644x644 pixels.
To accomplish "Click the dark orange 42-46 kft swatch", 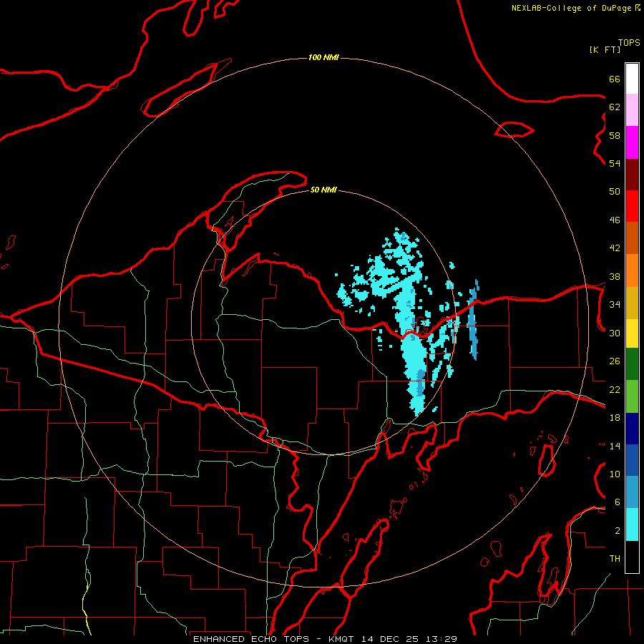I will [x=632, y=238].
